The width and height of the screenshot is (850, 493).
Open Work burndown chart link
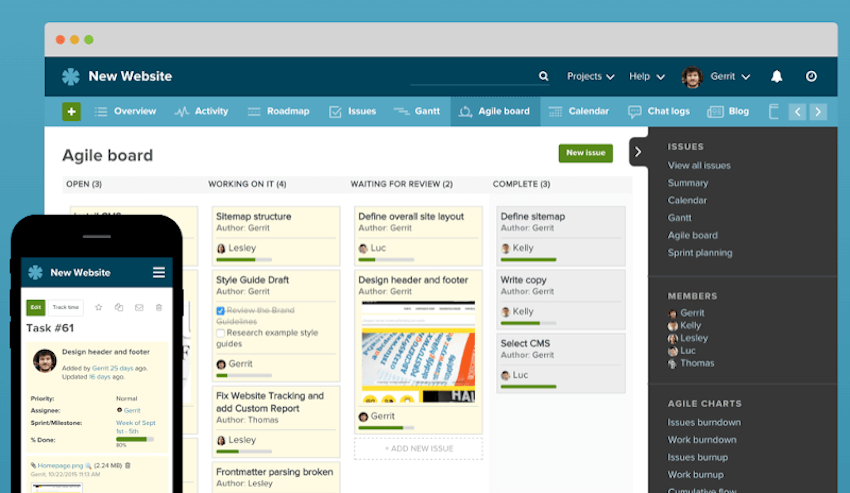point(701,440)
